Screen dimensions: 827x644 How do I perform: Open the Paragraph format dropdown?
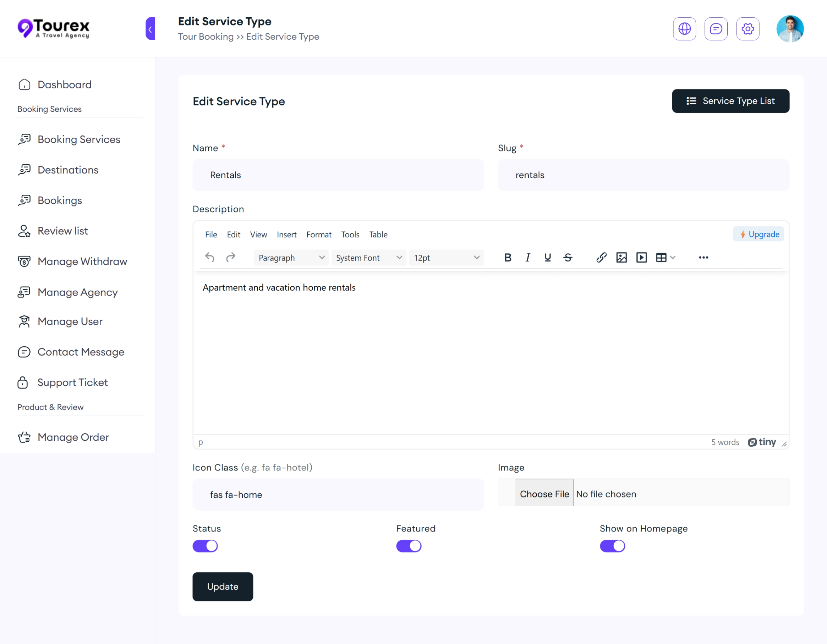tap(291, 258)
